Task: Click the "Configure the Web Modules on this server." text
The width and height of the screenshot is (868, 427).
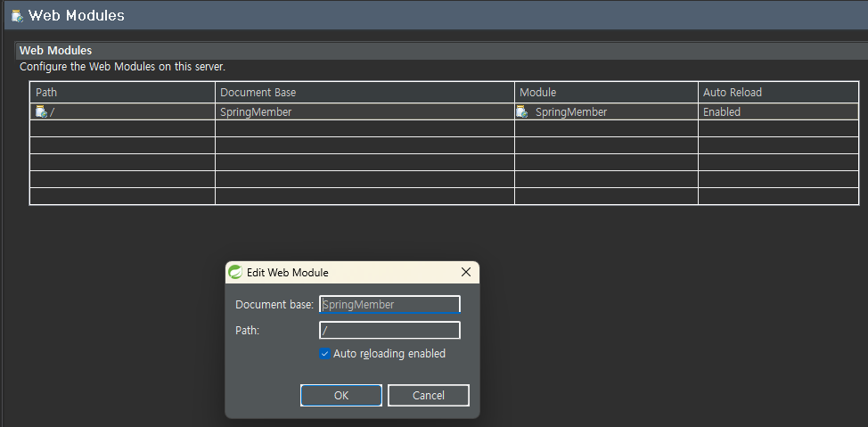Action: (122, 67)
